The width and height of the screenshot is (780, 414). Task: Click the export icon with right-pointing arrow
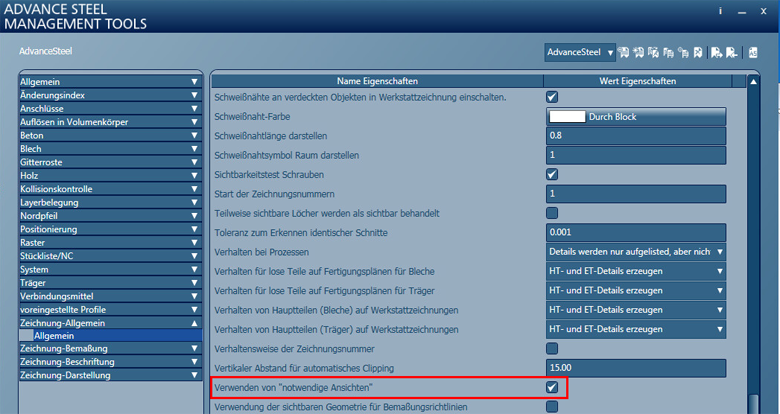[717, 52]
